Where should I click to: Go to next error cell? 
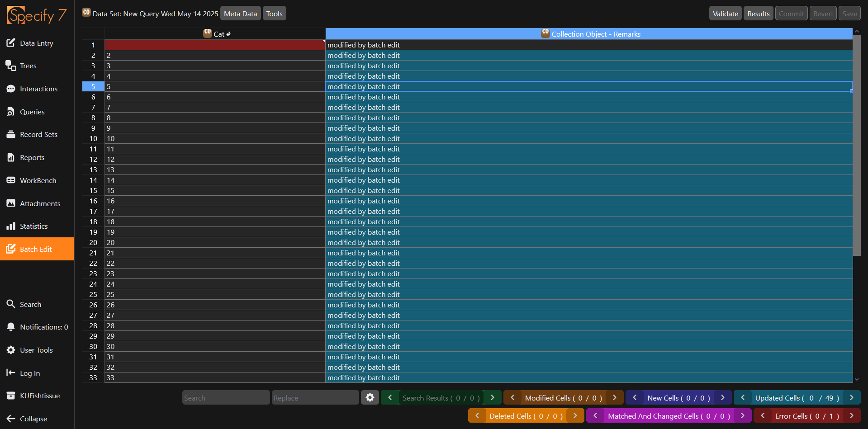coord(852,415)
